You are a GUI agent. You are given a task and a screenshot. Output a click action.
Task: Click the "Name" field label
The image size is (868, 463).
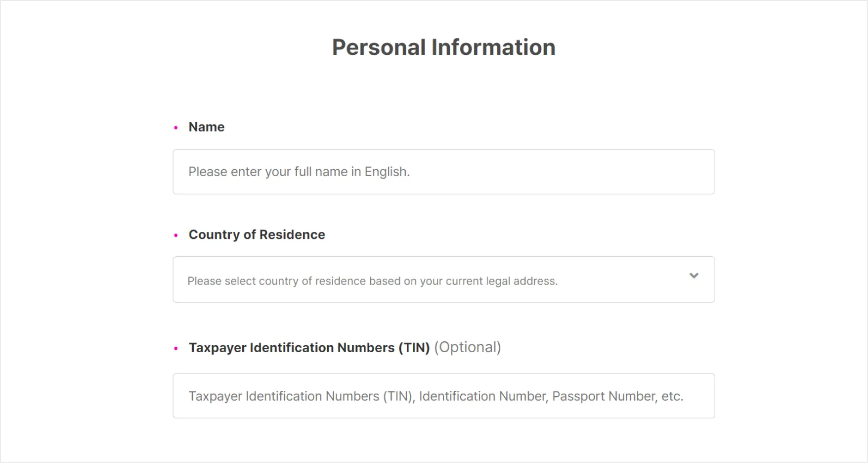click(207, 127)
